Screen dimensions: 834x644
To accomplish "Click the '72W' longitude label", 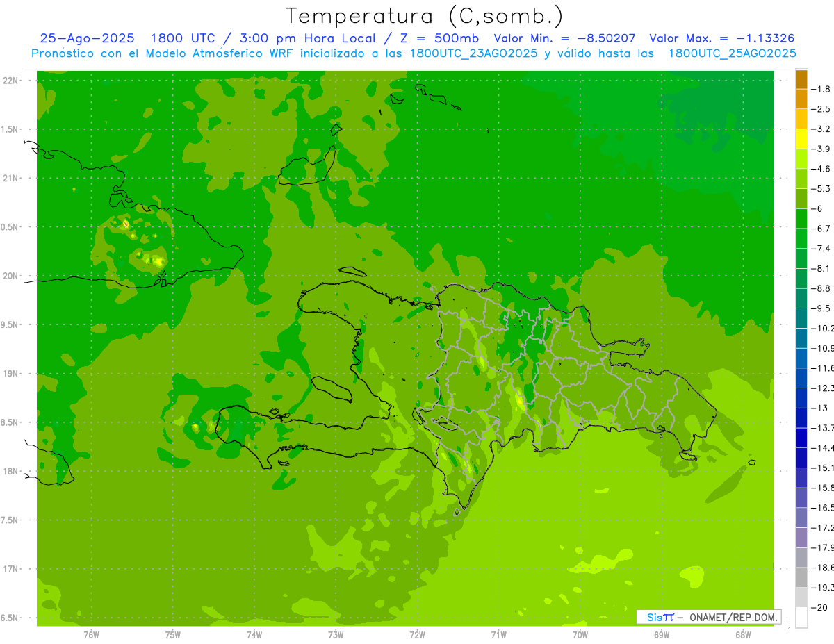I will coord(417,634).
